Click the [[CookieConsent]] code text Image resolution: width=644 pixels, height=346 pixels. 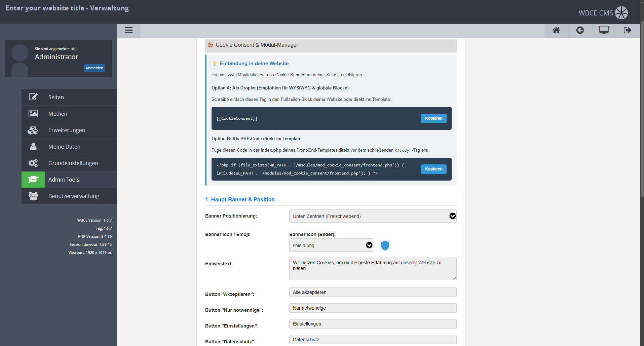[x=237, y=118]
